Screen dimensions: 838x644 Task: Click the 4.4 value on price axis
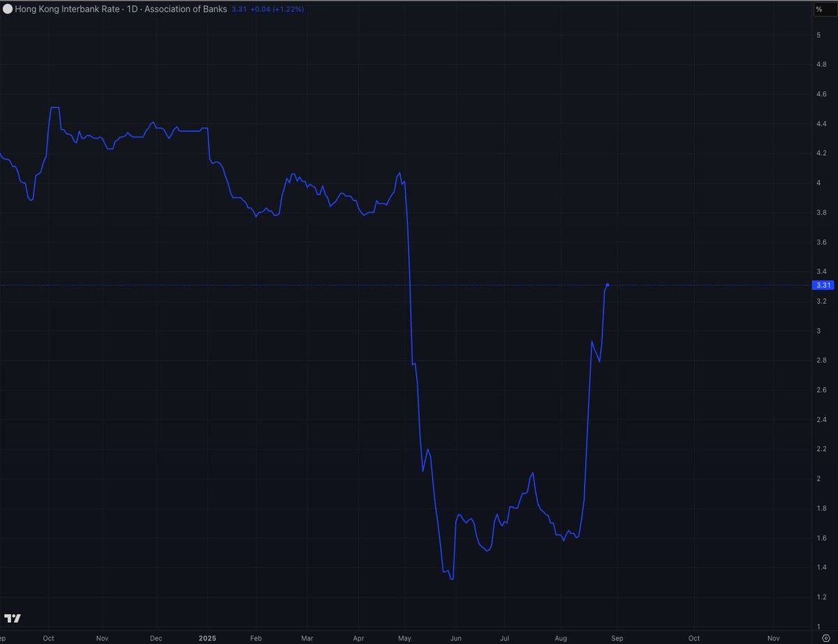coord(822,124)
